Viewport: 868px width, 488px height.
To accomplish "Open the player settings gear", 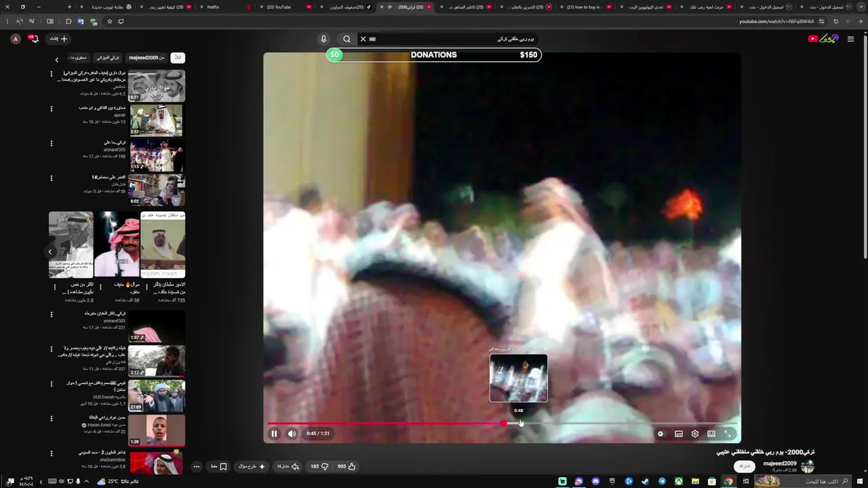I will (x=695, y=434).
